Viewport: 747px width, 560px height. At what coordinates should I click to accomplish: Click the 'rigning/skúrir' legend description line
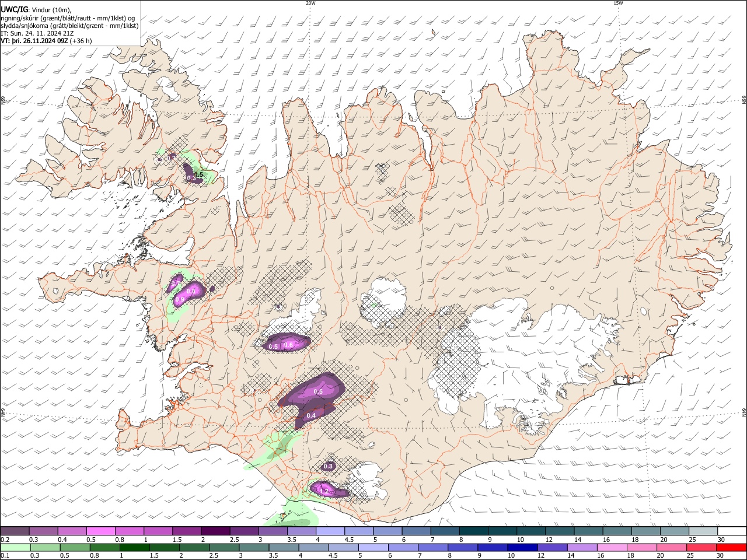coord(68,17)
